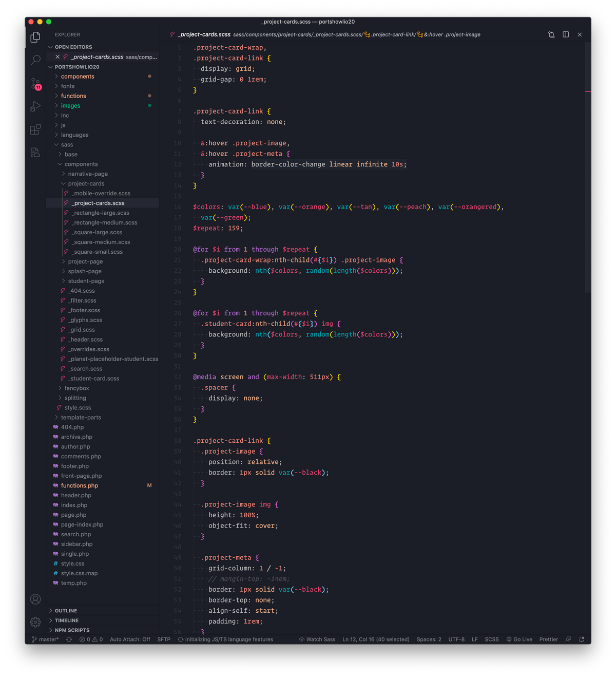Collapse the project-cards folder

[103, 184]
